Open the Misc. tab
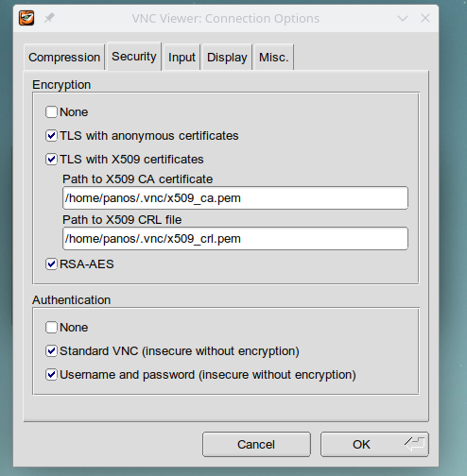 pos(274,58)
